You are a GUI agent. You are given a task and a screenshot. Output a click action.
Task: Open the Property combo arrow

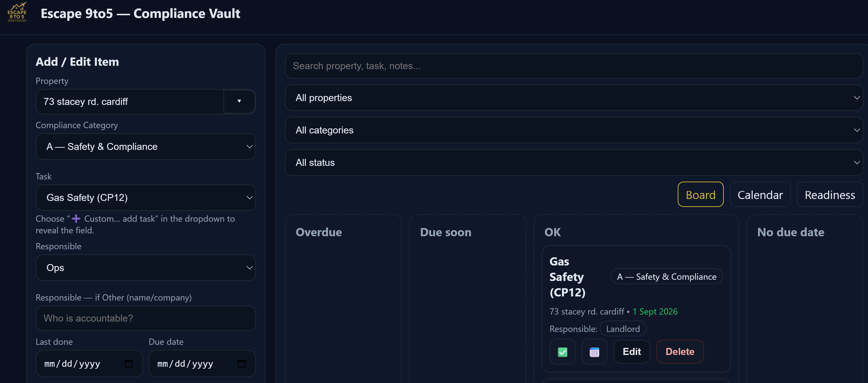[239, 101]
